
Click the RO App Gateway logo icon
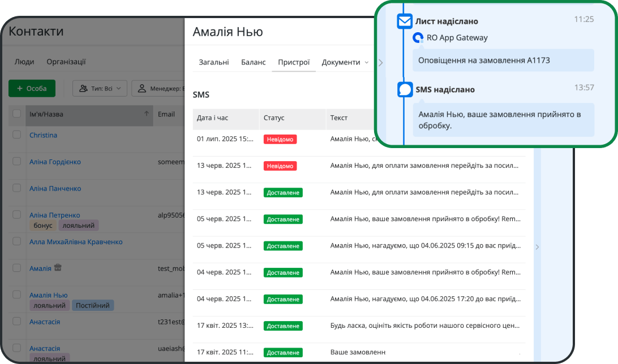pos(418,38)
